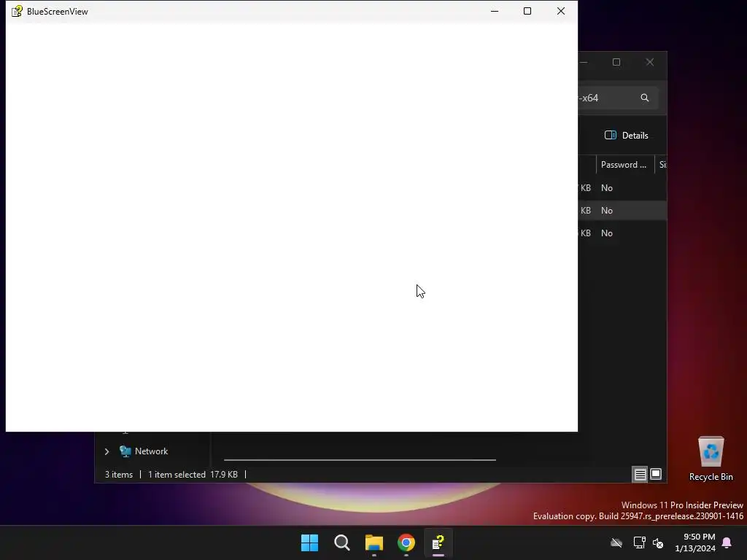The image size is (747, 560).
Task: Click the '3 items' status bar text
Action: (119, 475)
